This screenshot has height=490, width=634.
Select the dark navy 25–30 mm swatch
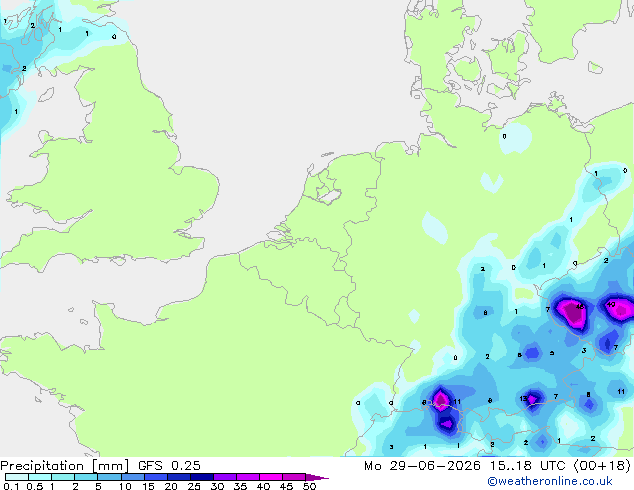point(202,477)
